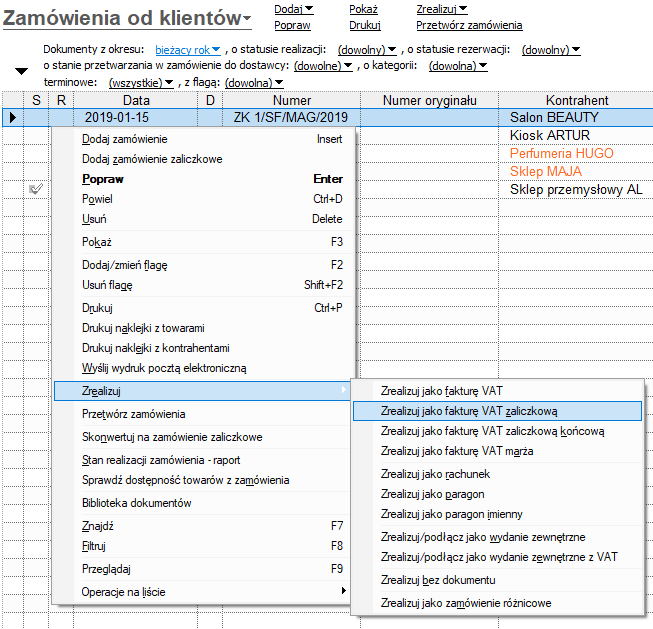The height and width of the screenshot is (629, 653).
Task: Choose Zrealizuj jako rachunek
Action: coord(497,474)
